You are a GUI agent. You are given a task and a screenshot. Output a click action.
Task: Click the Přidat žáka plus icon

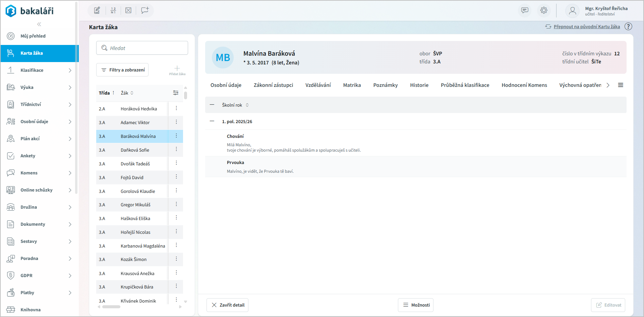[x=177, y=68]
